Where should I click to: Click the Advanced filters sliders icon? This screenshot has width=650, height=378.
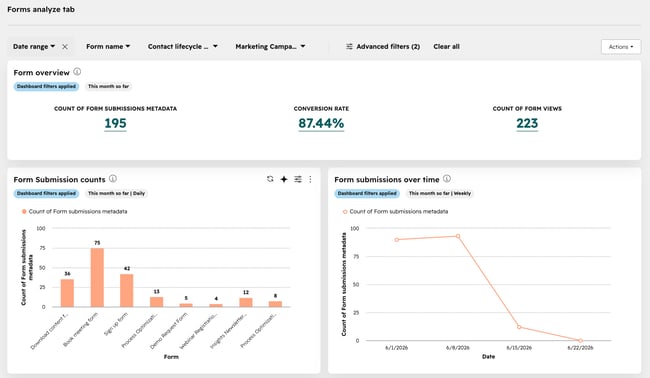349,46
